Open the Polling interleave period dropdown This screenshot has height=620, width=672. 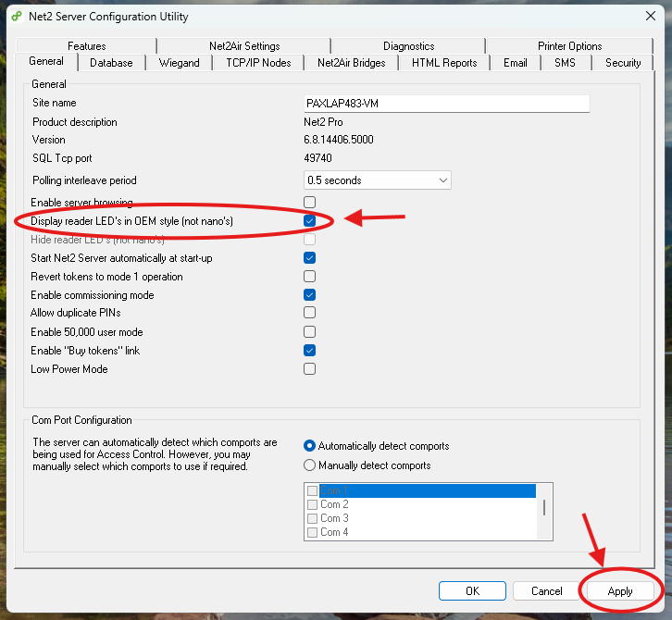click(377, 180)
